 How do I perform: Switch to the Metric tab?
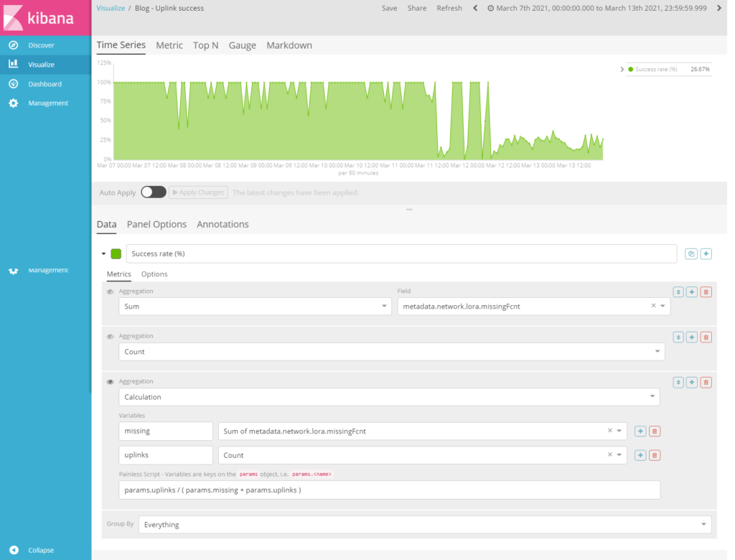tap(169, 45)
